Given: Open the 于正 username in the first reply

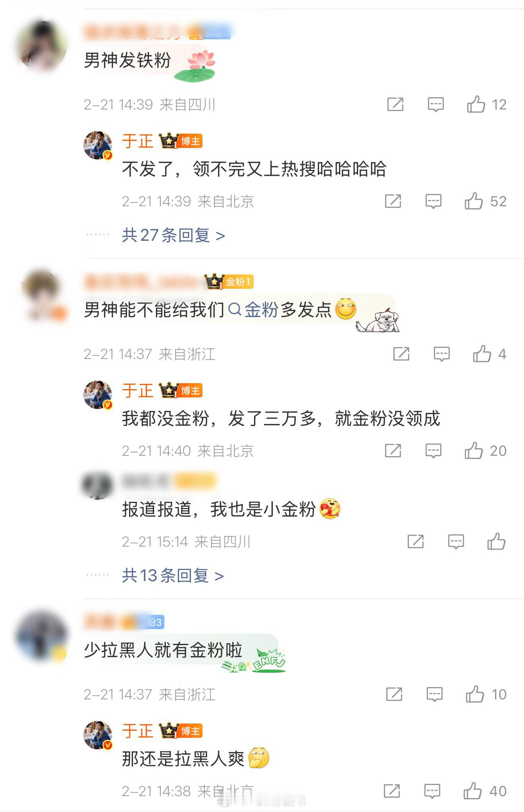Looking at the screenshot, I should point(137,141).
